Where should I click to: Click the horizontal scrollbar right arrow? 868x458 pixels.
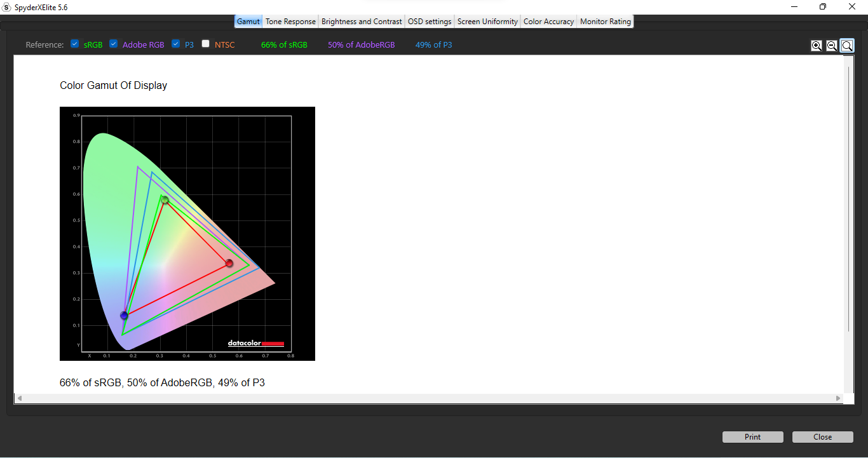pos(838,398)
